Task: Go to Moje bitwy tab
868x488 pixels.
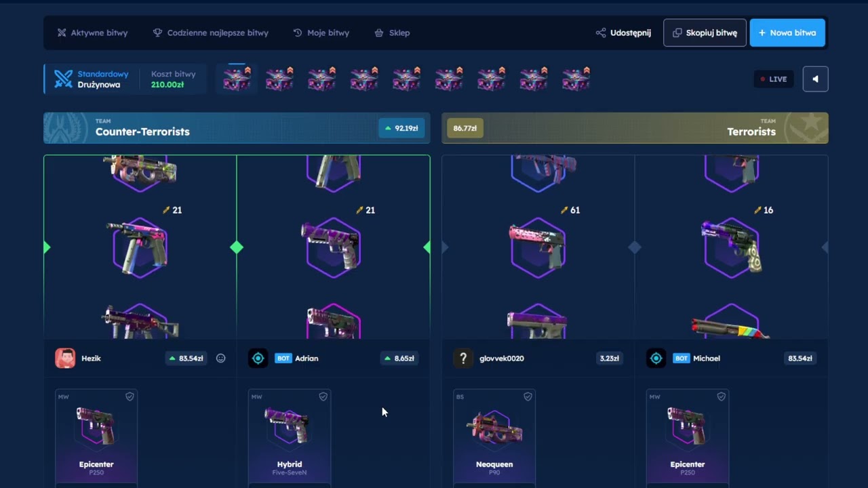Action: (x=321, y=33)
